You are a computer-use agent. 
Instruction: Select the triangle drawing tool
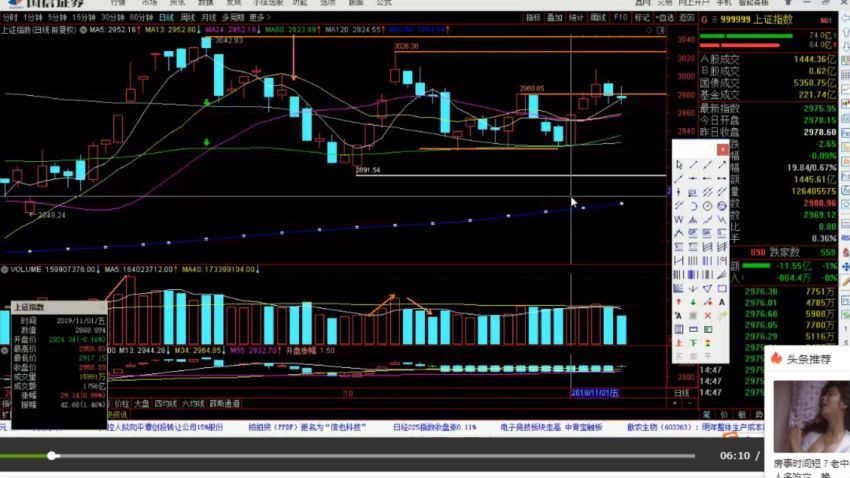tap(707, 288)
